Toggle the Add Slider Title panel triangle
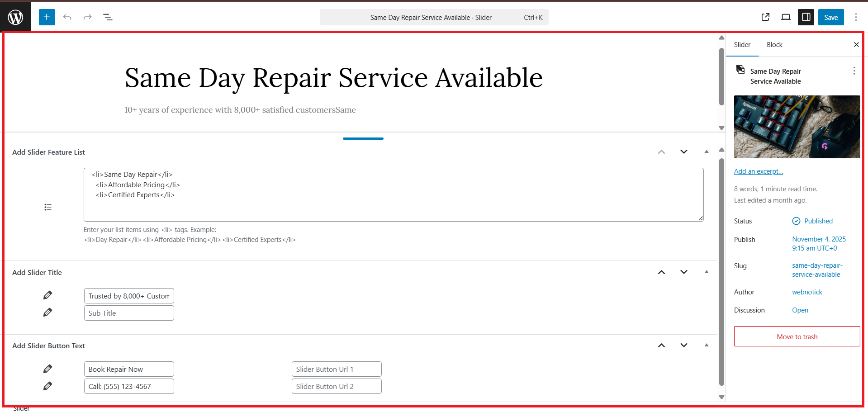Screen dimensions: 868x412 coord(707,272)
